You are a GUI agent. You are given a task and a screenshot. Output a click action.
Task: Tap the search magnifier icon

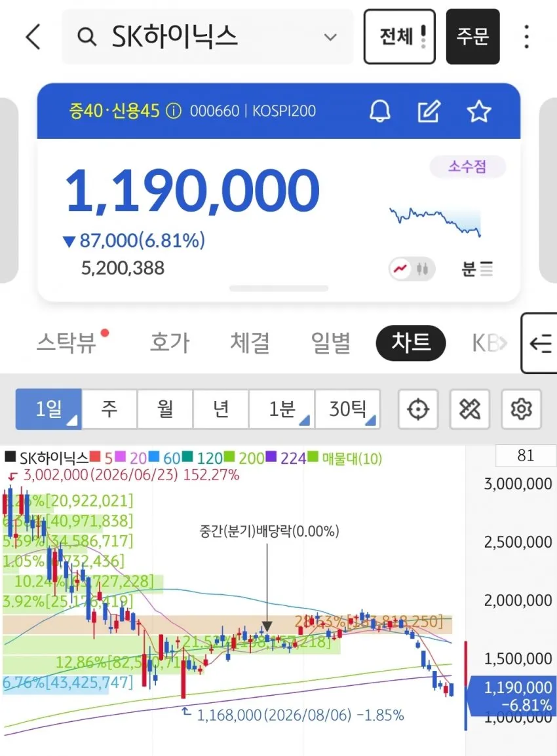[86, 37]
